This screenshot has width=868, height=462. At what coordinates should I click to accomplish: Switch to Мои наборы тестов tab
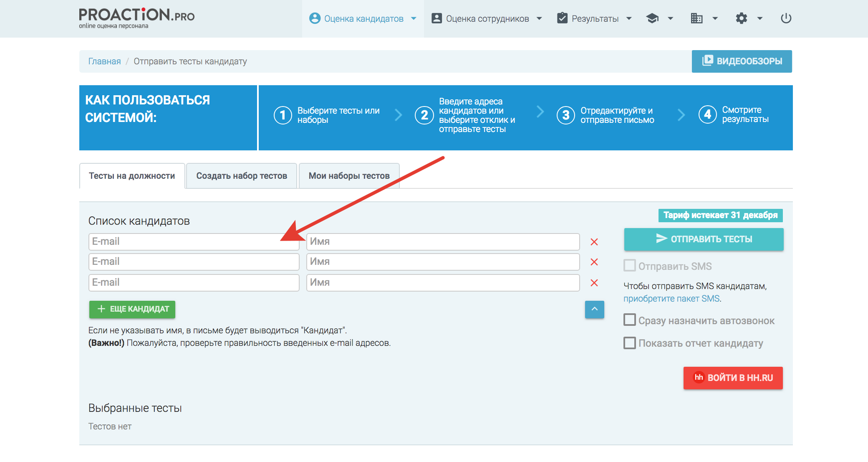(349, 176)
